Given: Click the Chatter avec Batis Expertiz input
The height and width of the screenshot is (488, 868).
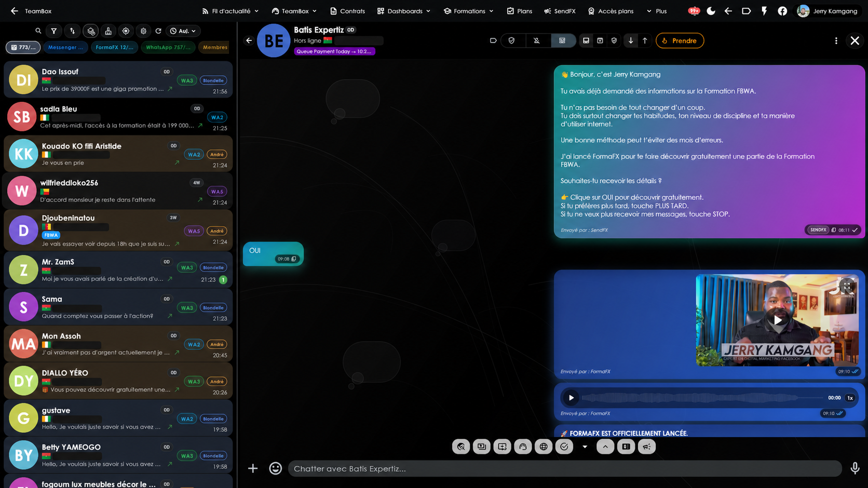Looking at the screenshot, I should pyautogui.click(x=565, y=468).
